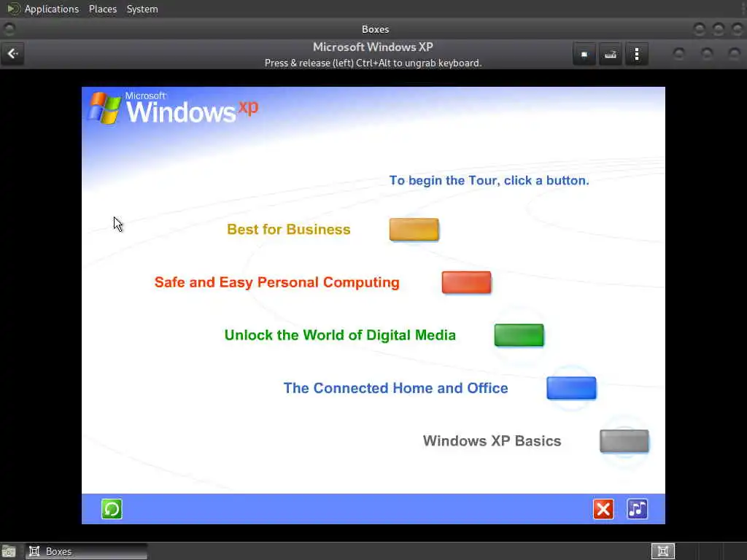Click The Connected Home and Office text
Viewport: 747px width, 560px height.
tap(396, 388)
